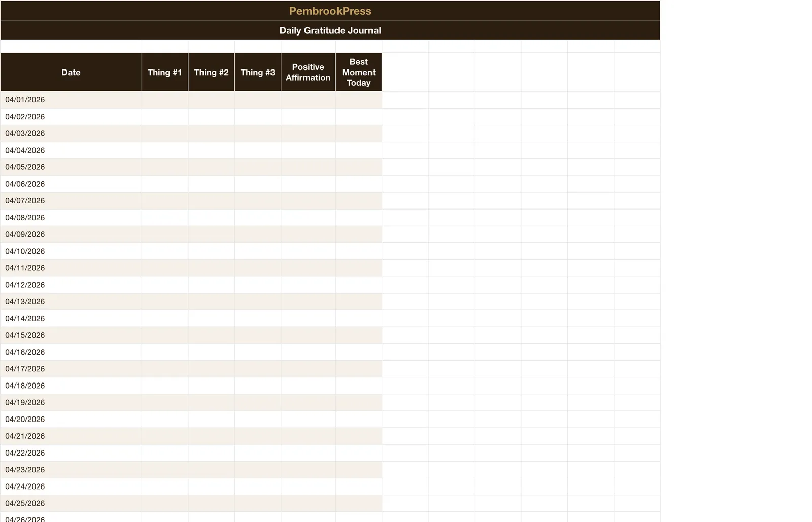This screenshot has width=812, height=522.
Task: Select the 04/19/2026 date cell
Action: (71, 402)
